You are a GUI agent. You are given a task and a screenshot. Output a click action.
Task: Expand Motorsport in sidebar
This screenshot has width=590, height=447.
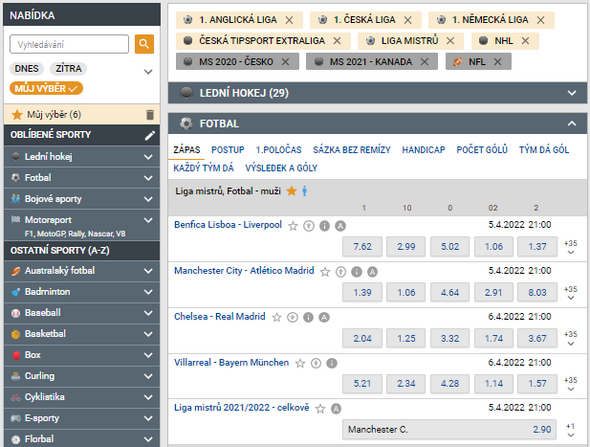[x=82, y=225]
